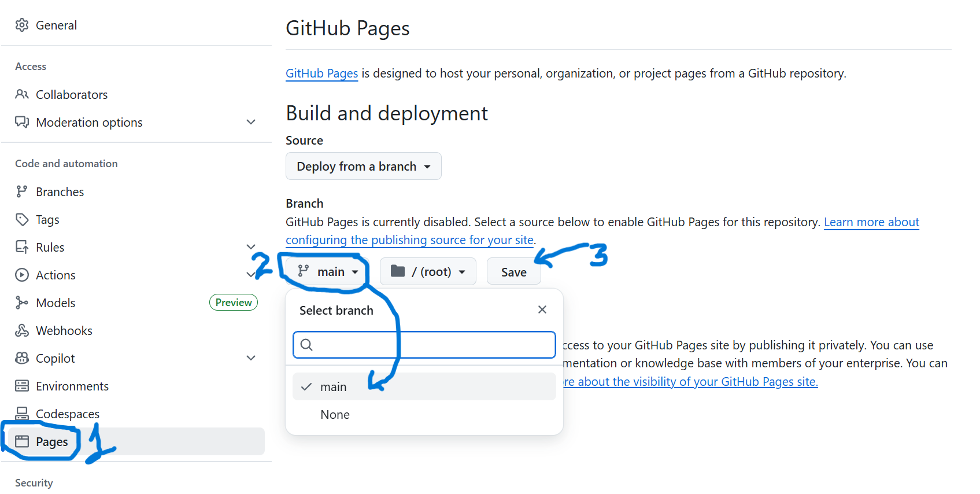
Task: Click the Models icon in sidebar
Action: point(22,303)
